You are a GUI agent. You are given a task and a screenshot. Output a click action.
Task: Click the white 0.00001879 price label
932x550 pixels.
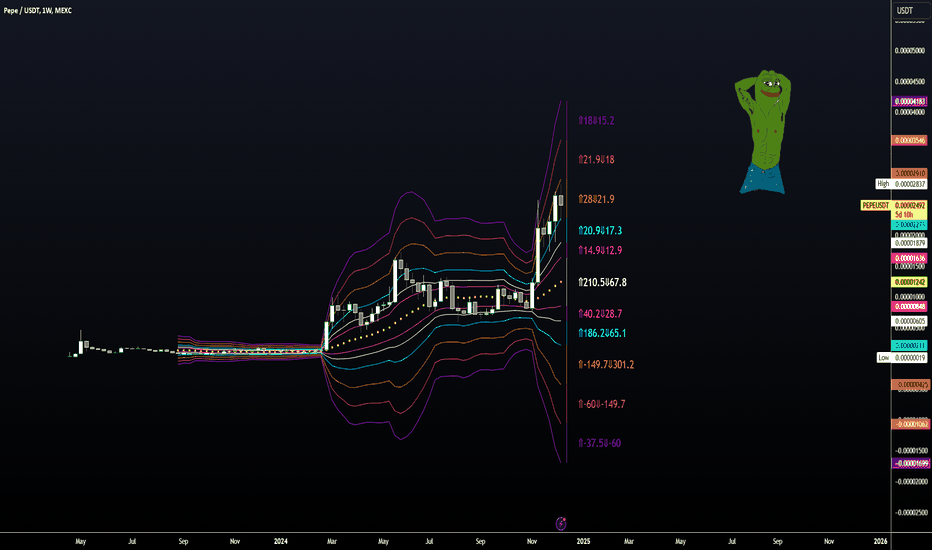coord(910,243)
